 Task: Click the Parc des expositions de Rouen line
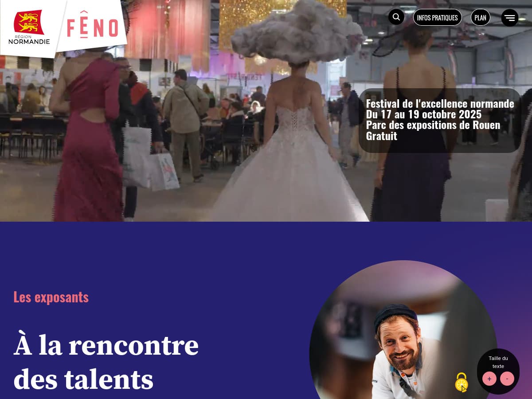pyautogui.click(x=433, y=125)
